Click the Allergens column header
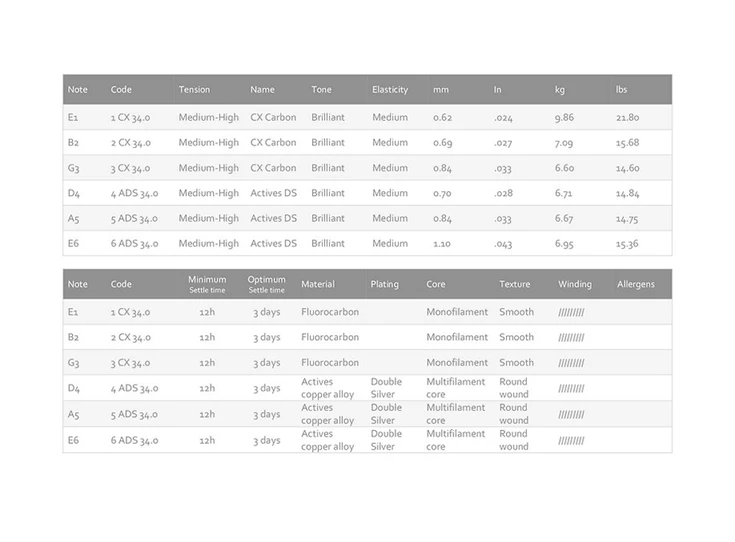Viewport: 735px width, 542px height. click(636, 284)
